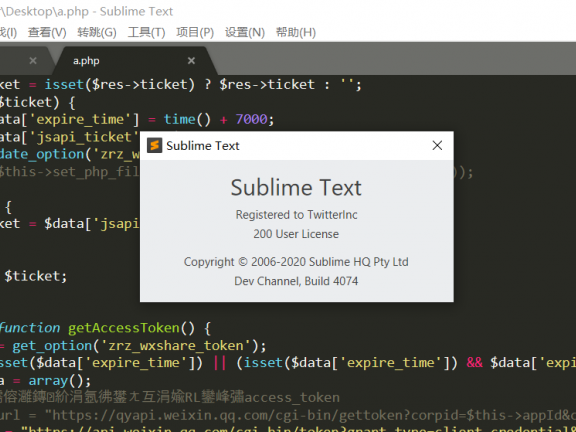The width and height of the screenshot is (576, 432).
Task: Click the 7000 number in code
Action: [251, 119]
